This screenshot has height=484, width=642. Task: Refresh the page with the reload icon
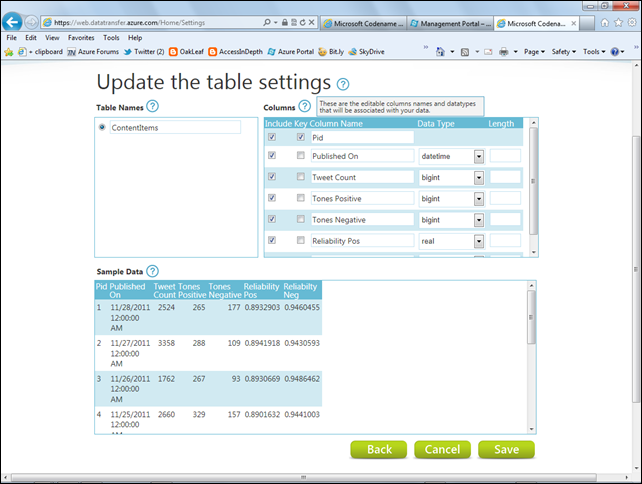[x=303, y=22]
